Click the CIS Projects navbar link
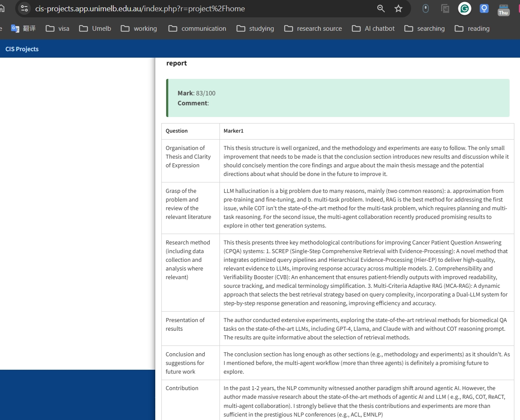520x420 pixels. (x=22, y=49)
